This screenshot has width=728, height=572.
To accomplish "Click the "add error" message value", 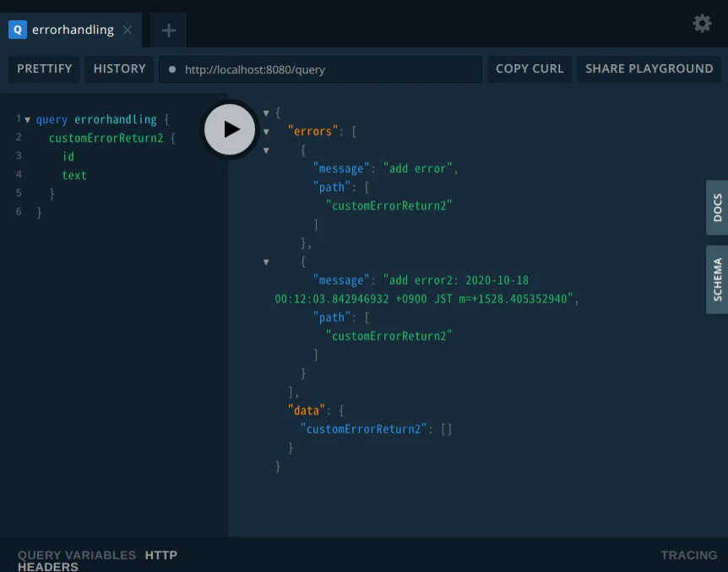I will [417, 169].
